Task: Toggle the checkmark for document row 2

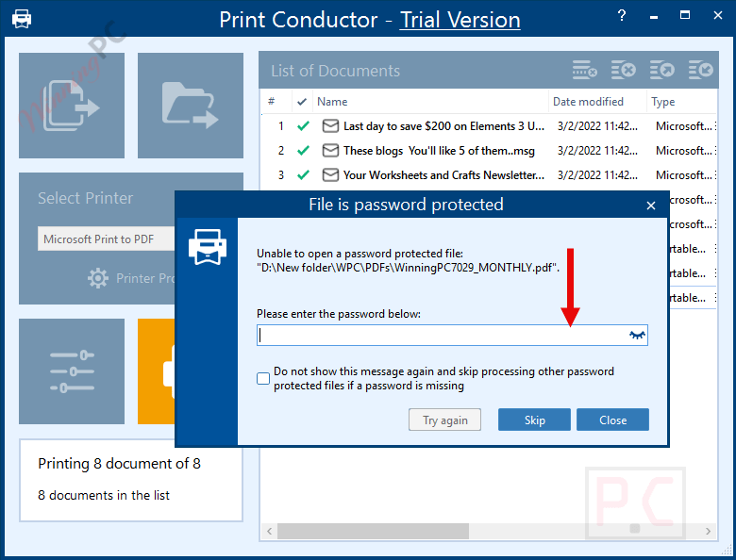Action: [x=303, y=151]
